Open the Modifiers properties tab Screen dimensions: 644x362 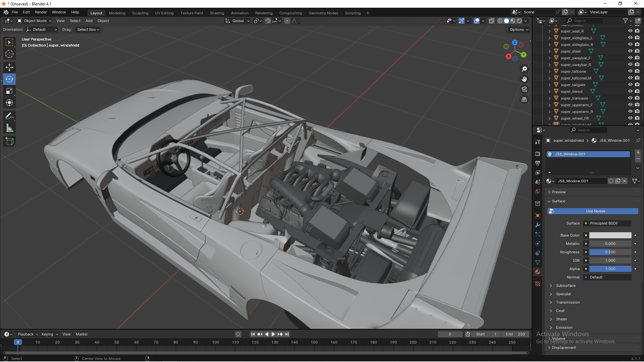point(538,225)
